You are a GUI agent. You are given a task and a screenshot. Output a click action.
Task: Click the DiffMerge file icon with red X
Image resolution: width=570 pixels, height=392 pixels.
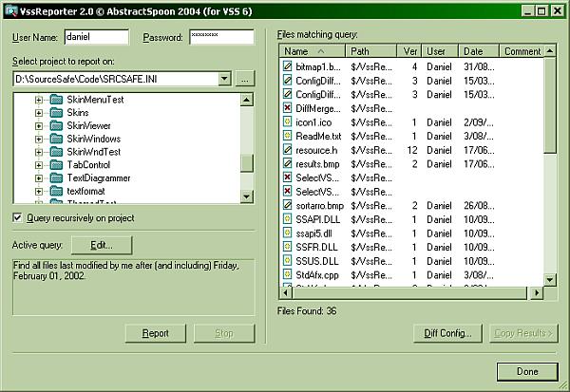click(x=288, y=109)
